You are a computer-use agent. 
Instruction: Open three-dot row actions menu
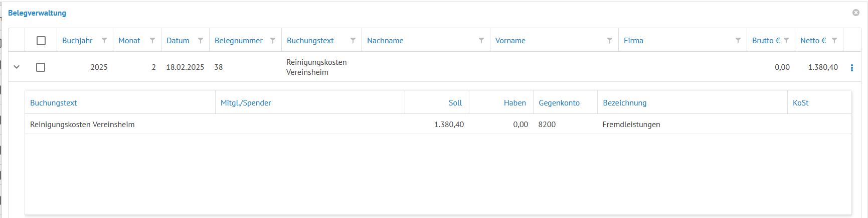(851, 68)
